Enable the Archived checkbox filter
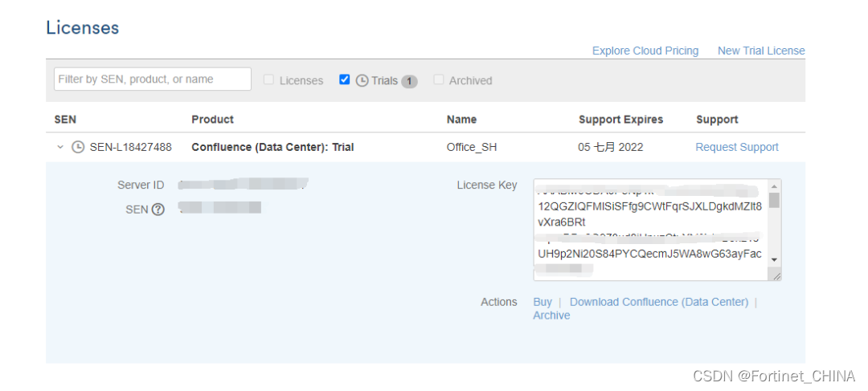The width and height of the screenshot is (868, 391). pyautogui.click(x=439, y=79)
